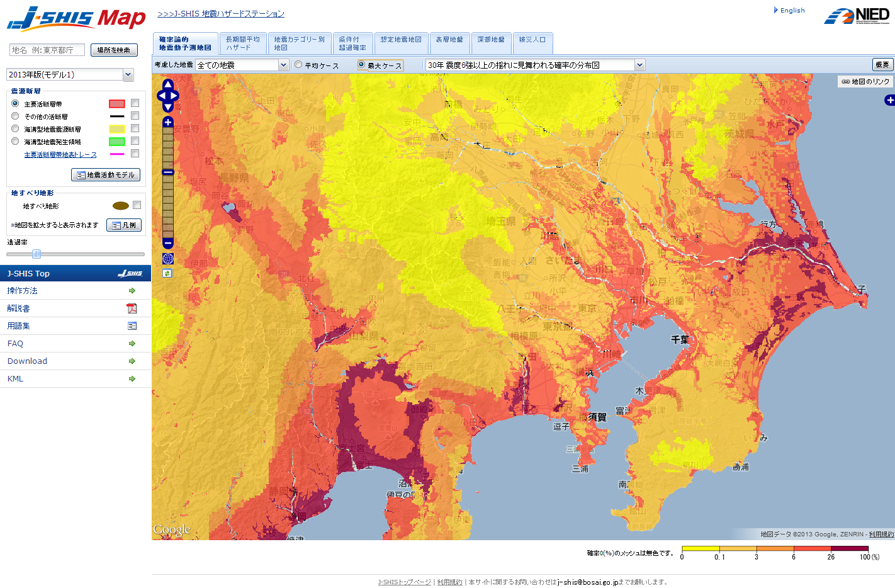Check the 地すべり地形 checkbox

point(137,205)
